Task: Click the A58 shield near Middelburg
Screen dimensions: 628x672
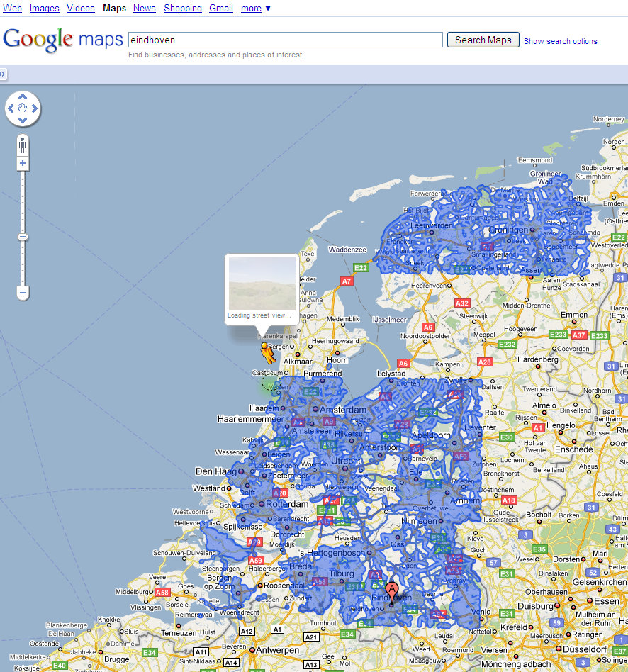Action: 162,593
